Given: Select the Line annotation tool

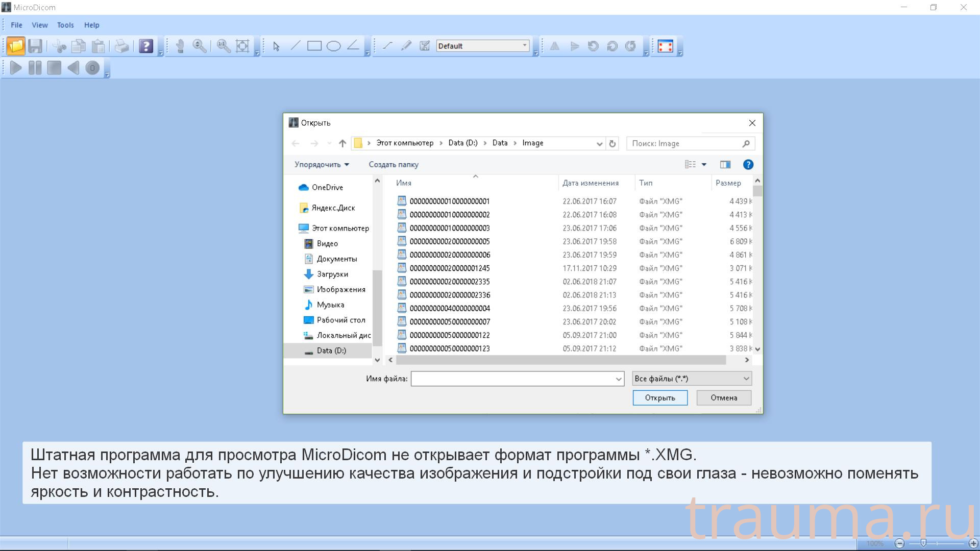Looking at the screenshot, I should tap(296, 46).
